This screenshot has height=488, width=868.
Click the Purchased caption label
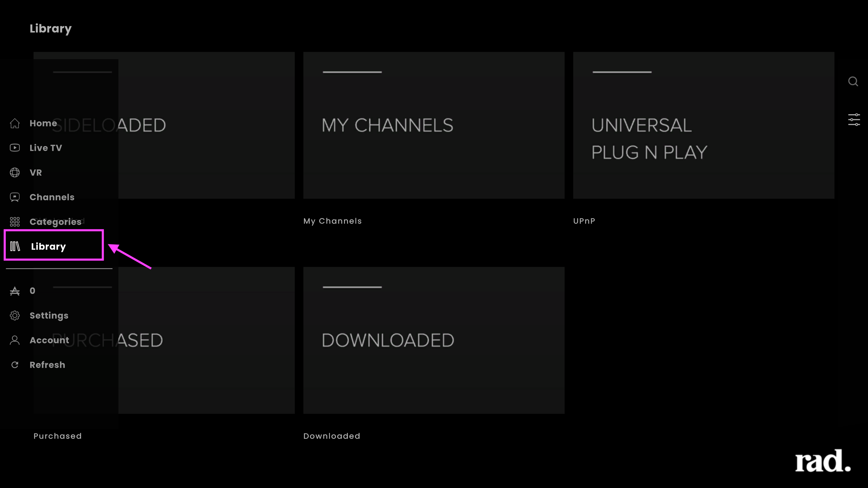click(x=57, y=436)
